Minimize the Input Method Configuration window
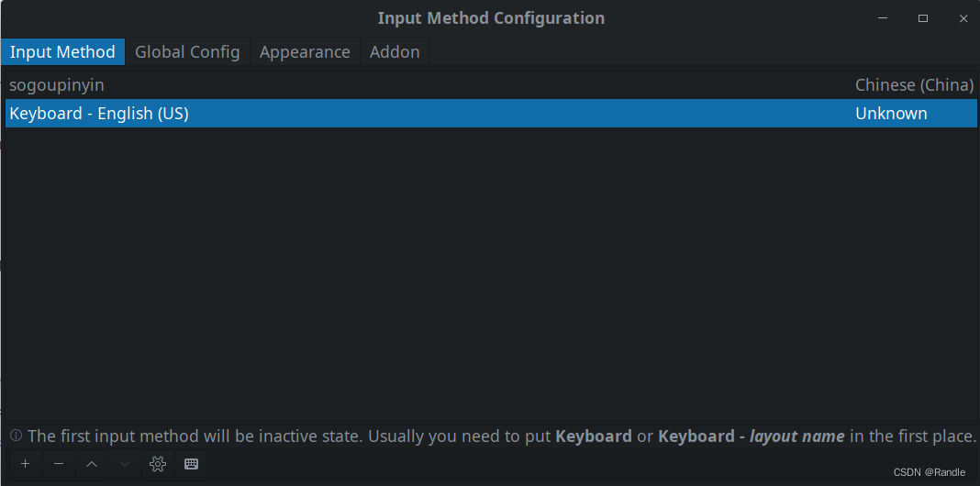Screen dimensions: 980x486 [x=883, y=18]
